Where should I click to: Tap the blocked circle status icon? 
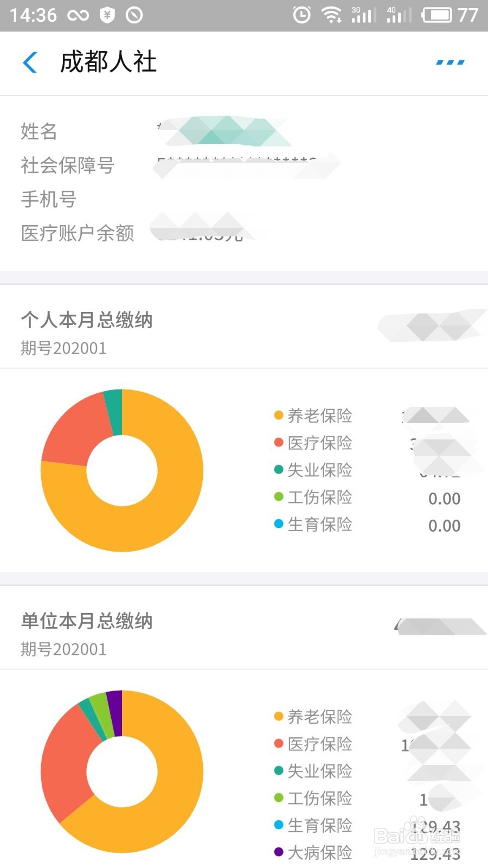pyautogui.click(x=134, y=15)
